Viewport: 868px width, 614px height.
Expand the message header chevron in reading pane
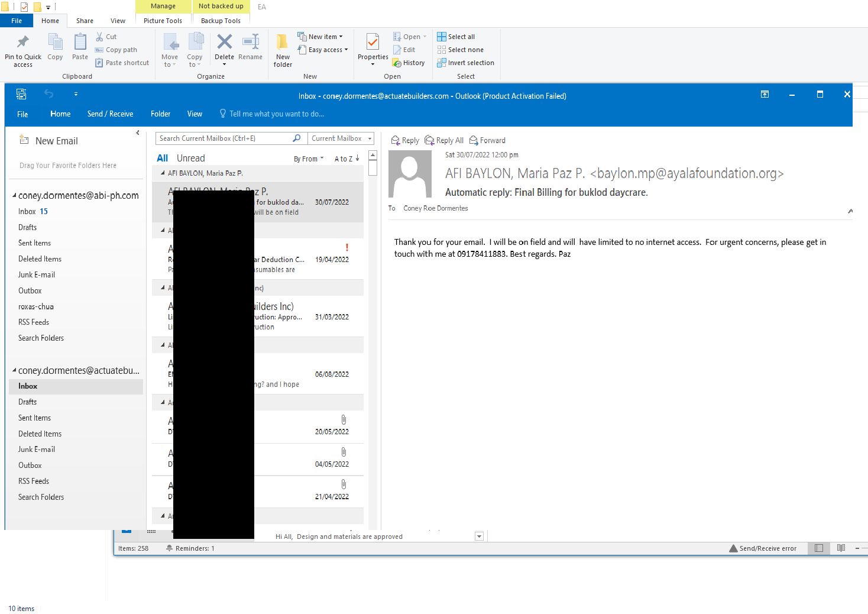coord(850,211)
